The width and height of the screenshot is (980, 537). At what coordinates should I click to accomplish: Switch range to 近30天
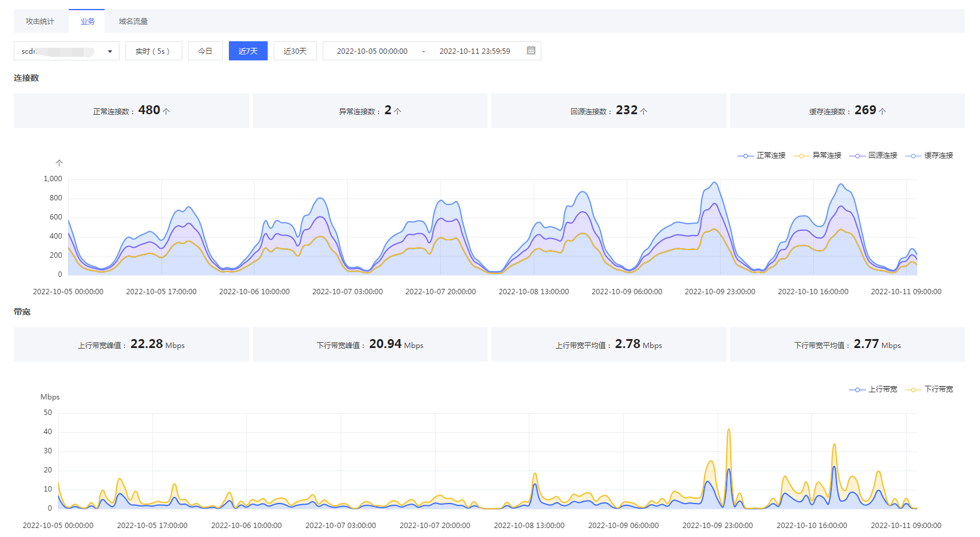point(295,51)
